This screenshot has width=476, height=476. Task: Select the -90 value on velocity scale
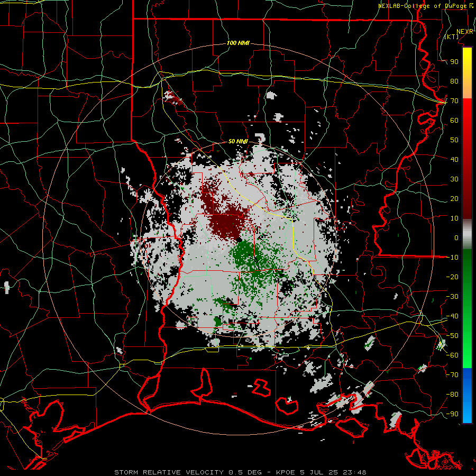452,414
